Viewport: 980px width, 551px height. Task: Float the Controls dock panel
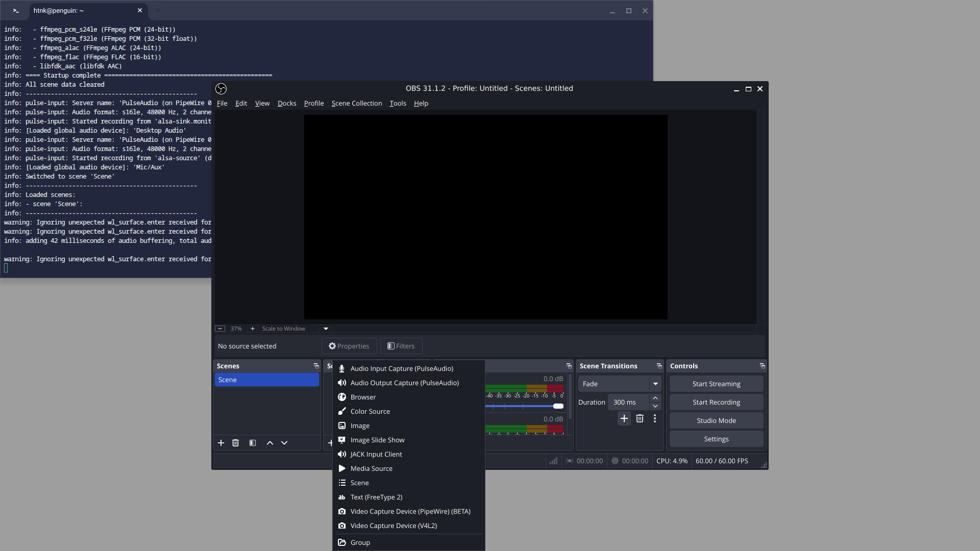coord(762,366)
